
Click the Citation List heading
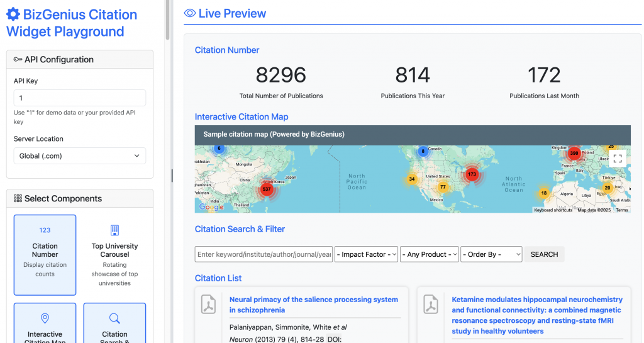click(218, 278)
